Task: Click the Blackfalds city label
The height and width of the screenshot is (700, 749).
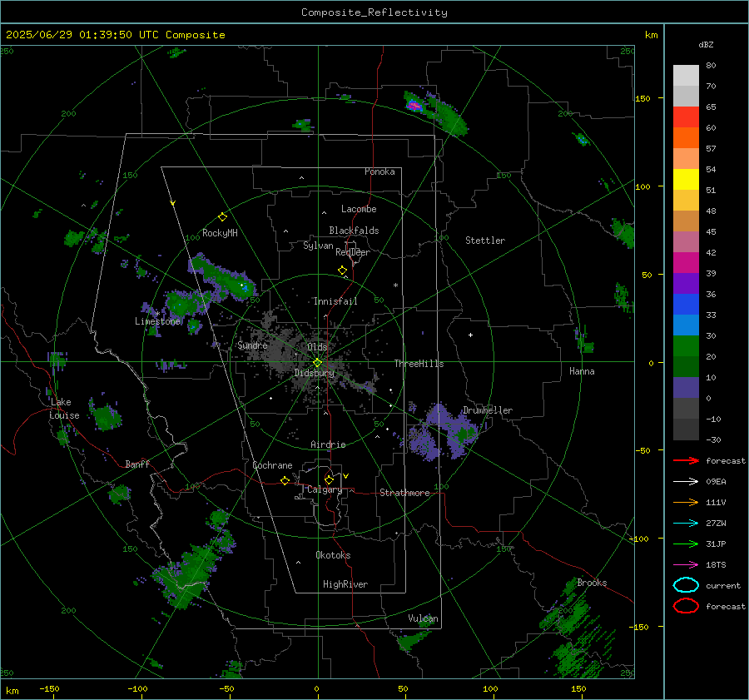Action: coord(354,231)
